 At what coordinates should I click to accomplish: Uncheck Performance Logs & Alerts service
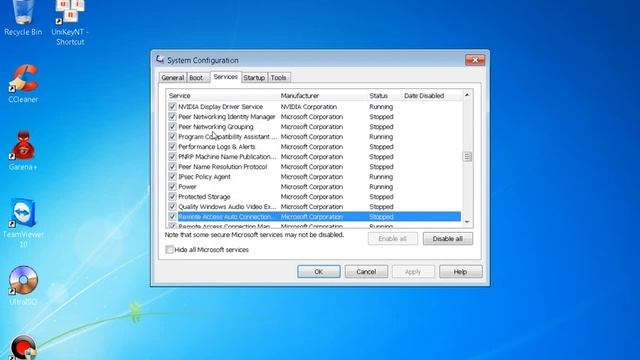point(172,147)
